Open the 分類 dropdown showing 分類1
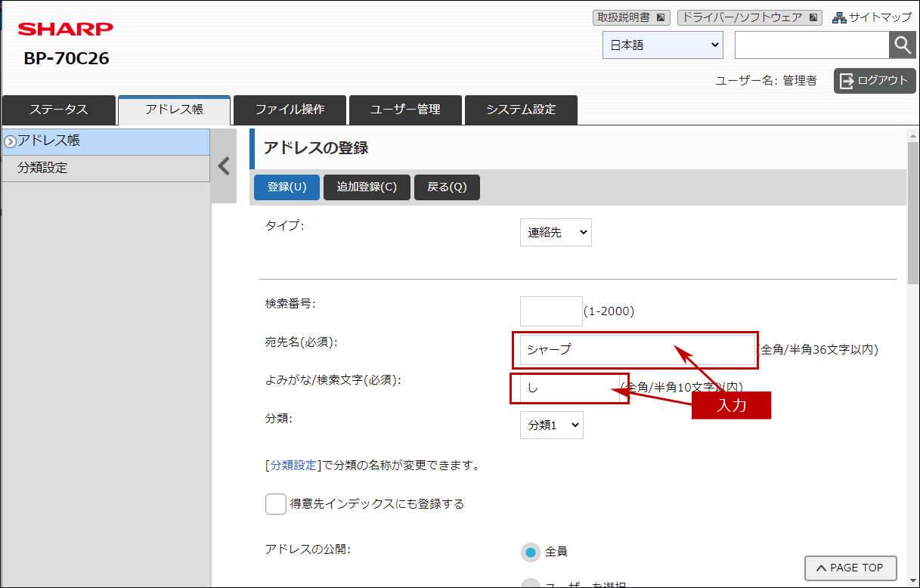This screenshot has width=920, height=588. [551, 425]
